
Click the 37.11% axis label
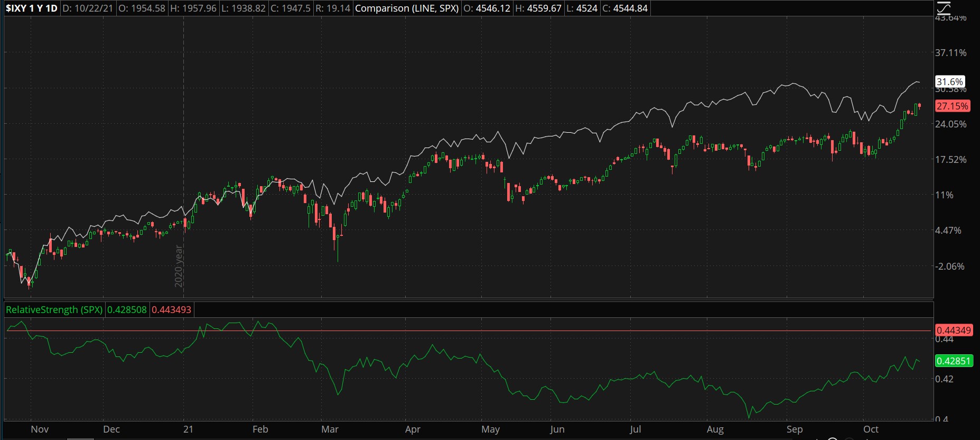click(x=951, y=53)
